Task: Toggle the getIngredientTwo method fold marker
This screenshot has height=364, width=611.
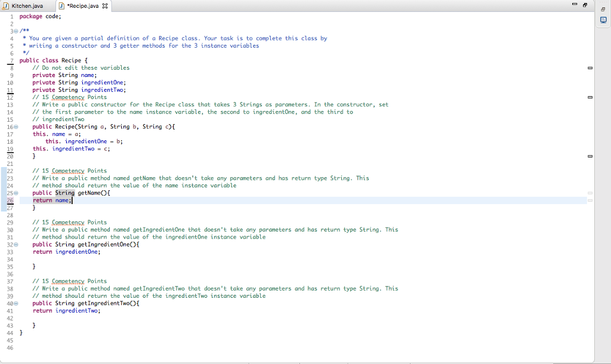Action: (x=16, y=303)
